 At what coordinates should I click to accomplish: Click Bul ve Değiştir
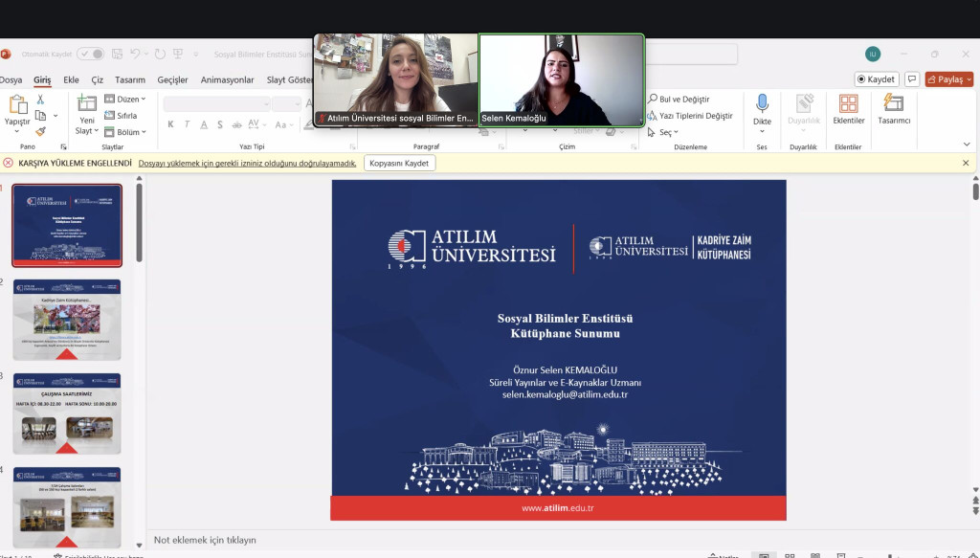coord(682,99)
